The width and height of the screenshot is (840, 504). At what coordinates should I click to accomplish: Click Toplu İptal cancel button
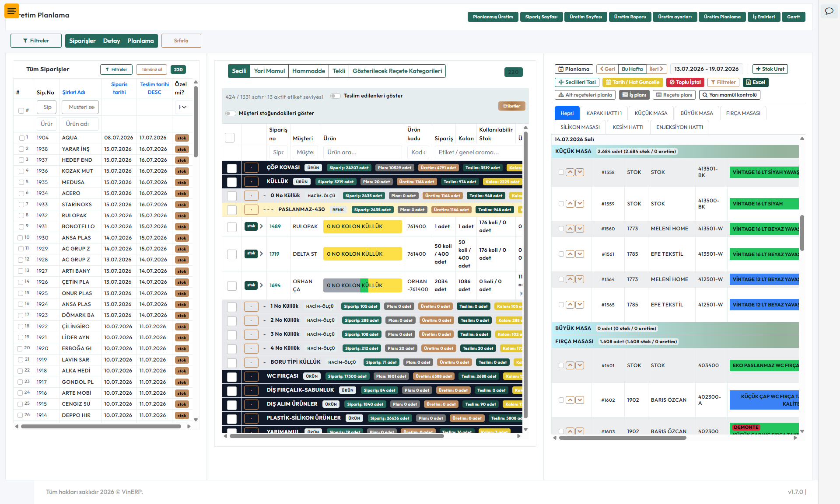coord(685,82)
